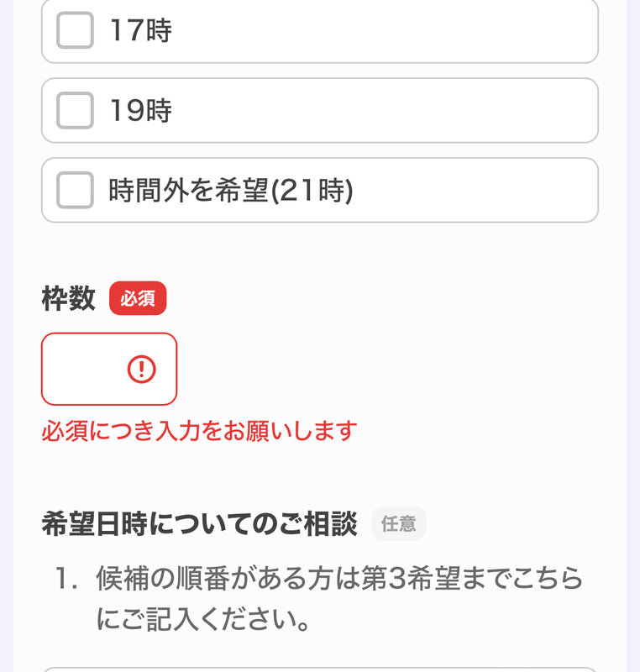The height and width of the screenshot is (672, 640).
Task: Click the gray 任意 badge
Action: (398, 523)
